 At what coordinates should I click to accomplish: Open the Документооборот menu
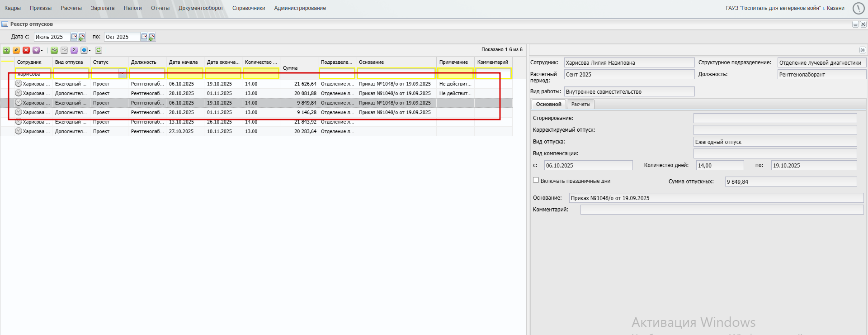coord(201,8)
